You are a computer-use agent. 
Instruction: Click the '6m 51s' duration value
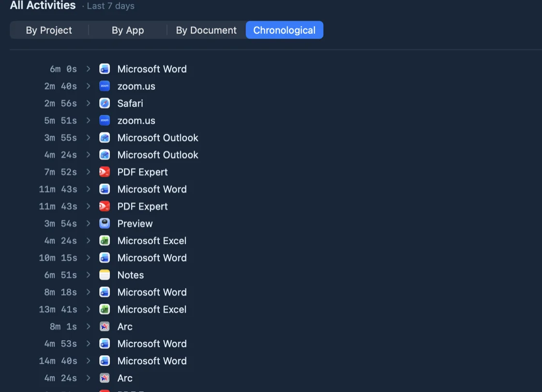(x=60, y=275)
